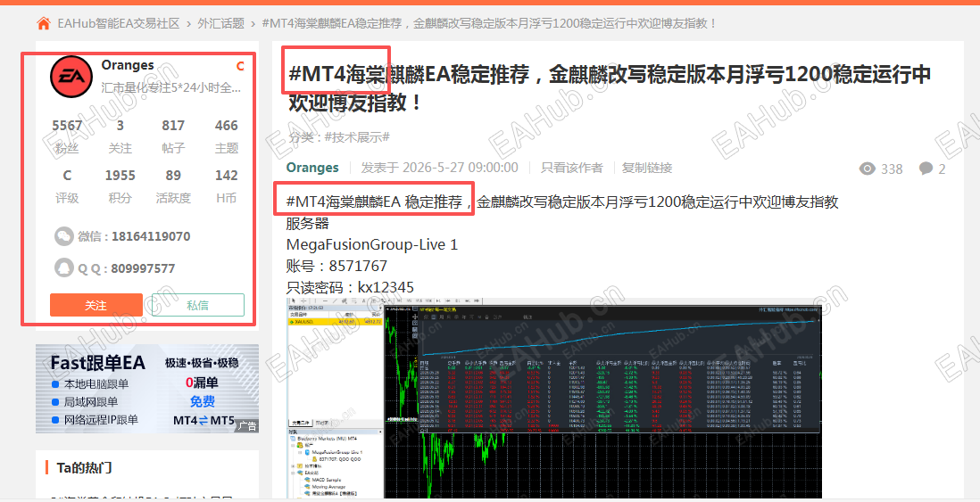The width and height of the screenshot is (980, 502).
Task: Open the Oranges author name under the title
Action: [312, 168]
